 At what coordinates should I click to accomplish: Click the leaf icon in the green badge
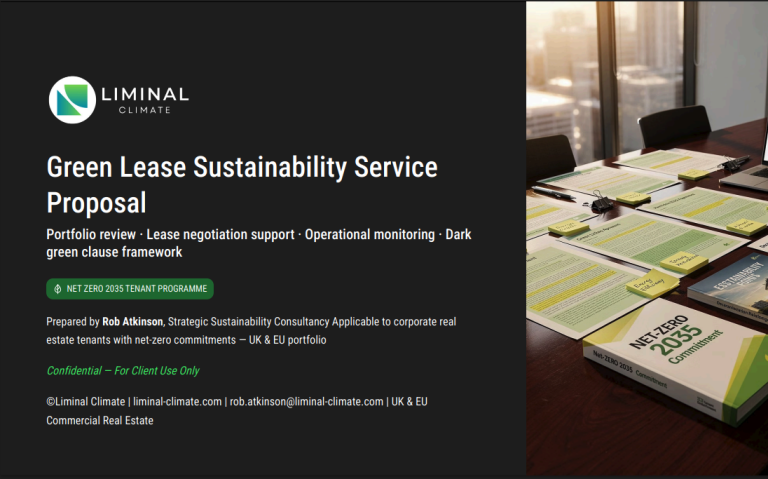[59, 289]
